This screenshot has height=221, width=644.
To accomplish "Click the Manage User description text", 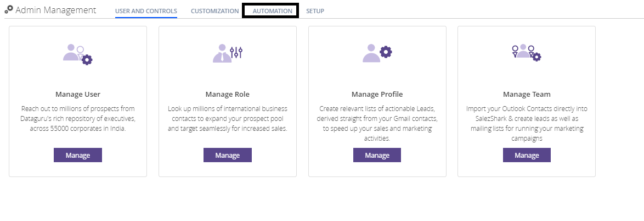I will click(x=78, y=118).
